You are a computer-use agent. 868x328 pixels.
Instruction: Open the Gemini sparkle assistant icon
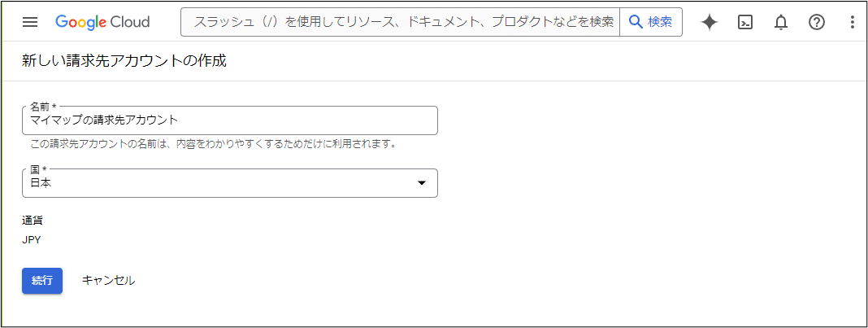(x=710, y=22)
